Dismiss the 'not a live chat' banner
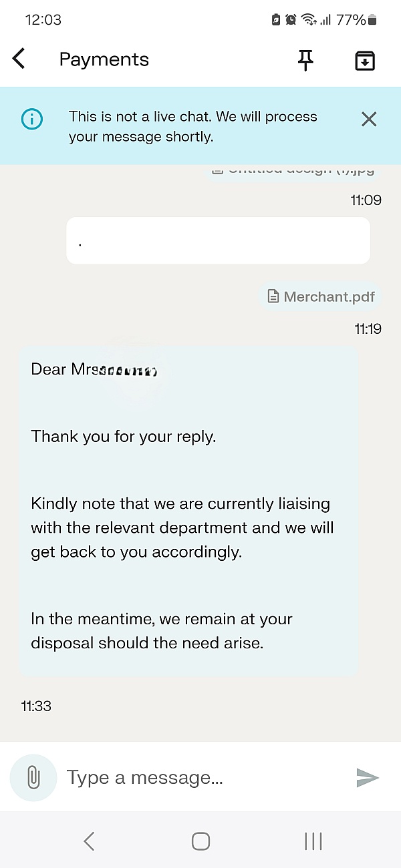This screenshot has width=401, height=868. (369, 120)
